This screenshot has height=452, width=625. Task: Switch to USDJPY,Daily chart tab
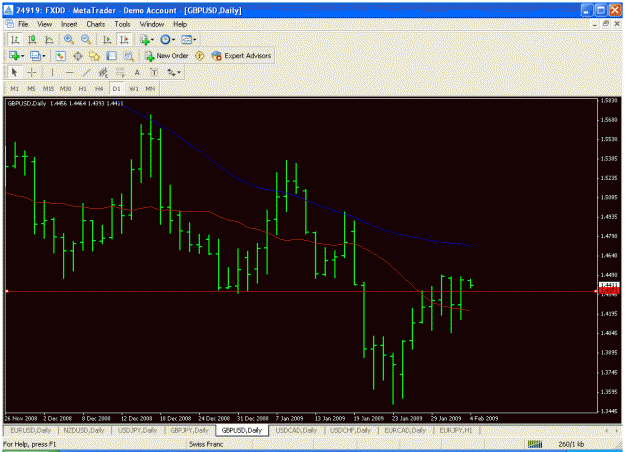point(137,430)
